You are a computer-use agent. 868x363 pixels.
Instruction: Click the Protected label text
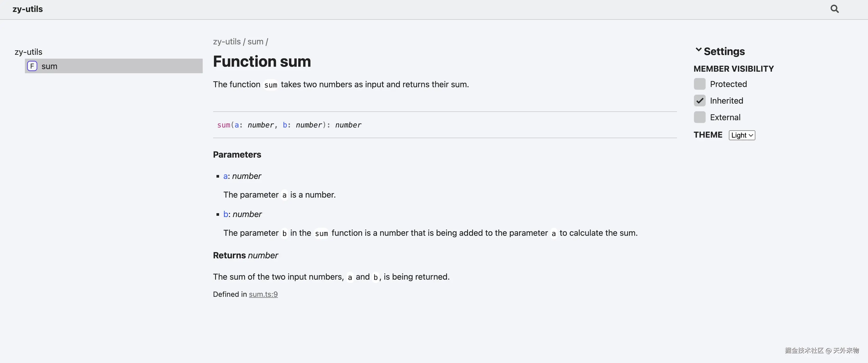[x=728, y=84]
